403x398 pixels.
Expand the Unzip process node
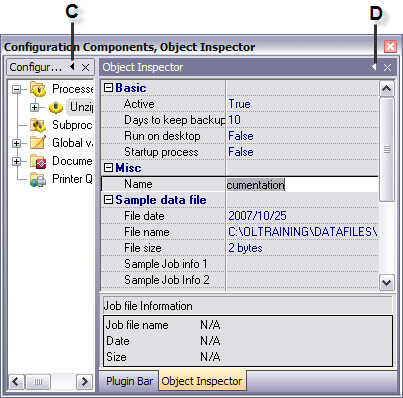pyautogui.click(x=34, y=107)
